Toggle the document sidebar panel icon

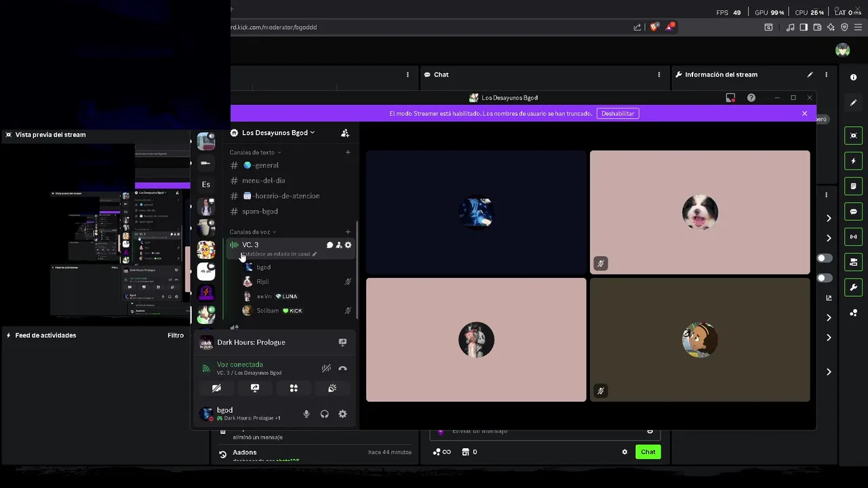[854, 186]
